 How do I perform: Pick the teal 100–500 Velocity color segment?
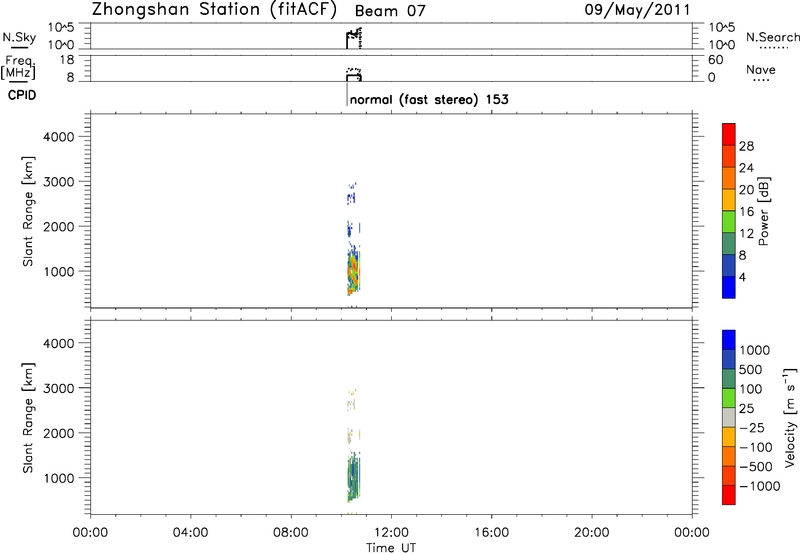pos(729,379)
